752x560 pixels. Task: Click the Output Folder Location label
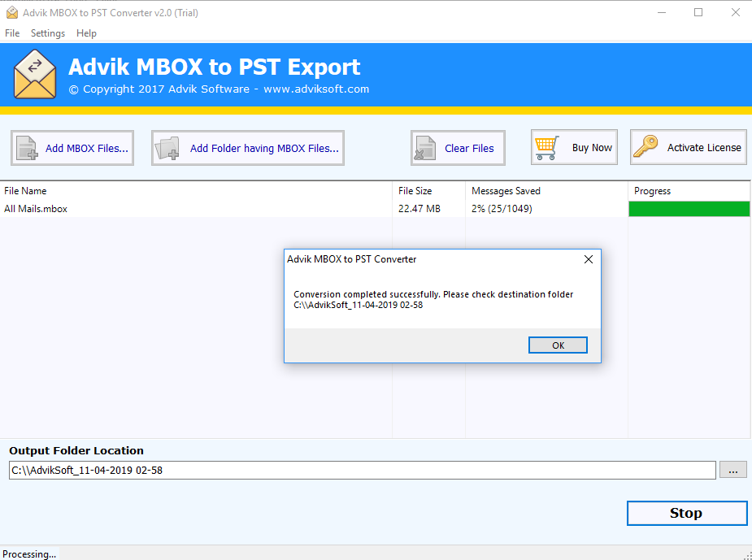coord(76,451)
